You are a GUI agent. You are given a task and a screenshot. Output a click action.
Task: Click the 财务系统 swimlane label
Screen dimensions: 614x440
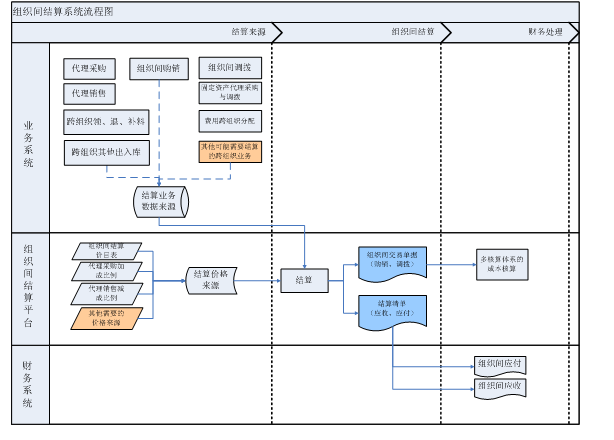[x=28, y=384]
